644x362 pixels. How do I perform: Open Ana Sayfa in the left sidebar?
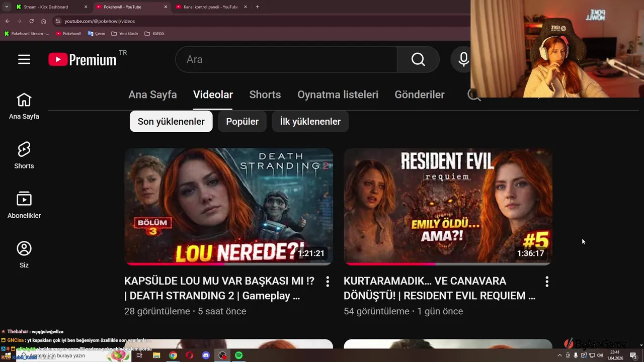(x=24, y=106)
